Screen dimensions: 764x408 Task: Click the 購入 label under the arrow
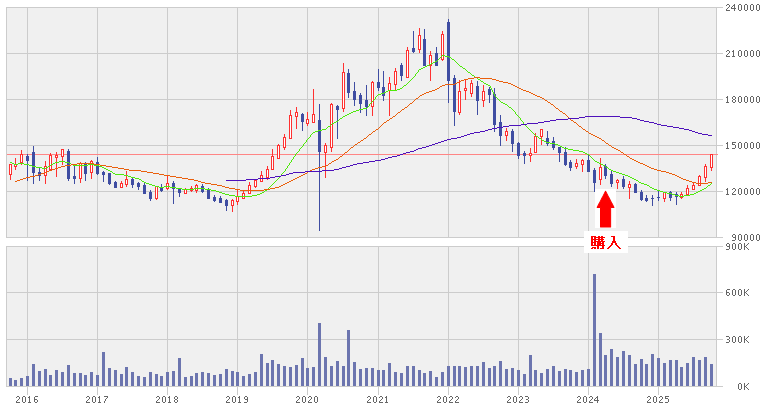(x=605, y=241)
